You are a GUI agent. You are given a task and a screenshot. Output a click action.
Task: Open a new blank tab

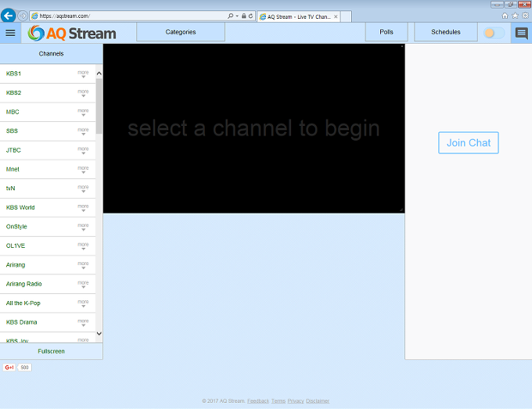point(346,16)
